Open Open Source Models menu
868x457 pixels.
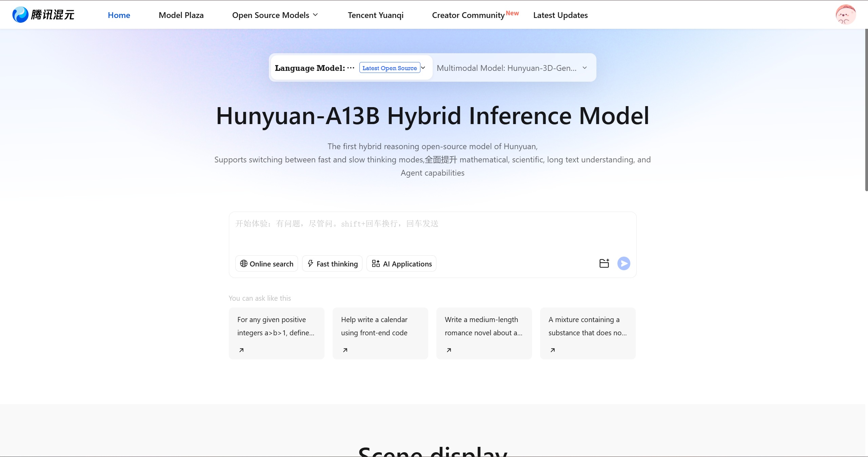275,15
